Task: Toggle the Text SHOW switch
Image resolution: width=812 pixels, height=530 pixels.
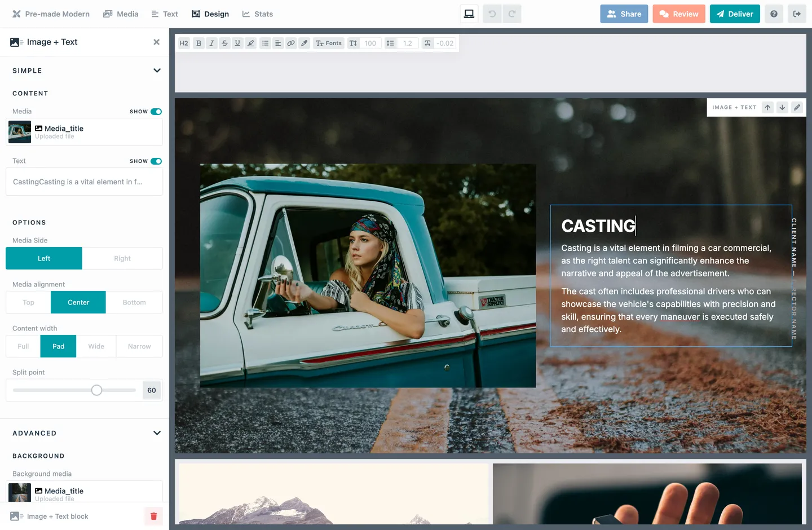Action: tap(156, 161)
